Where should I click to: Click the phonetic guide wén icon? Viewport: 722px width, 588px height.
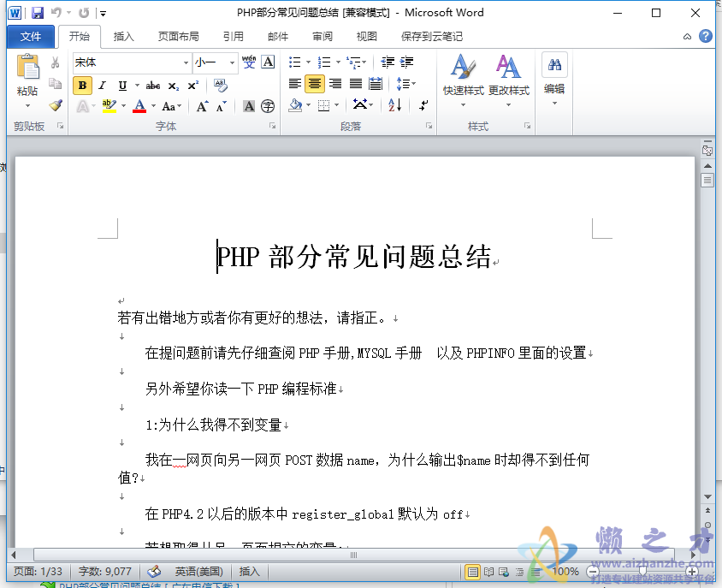coord(249,62)
